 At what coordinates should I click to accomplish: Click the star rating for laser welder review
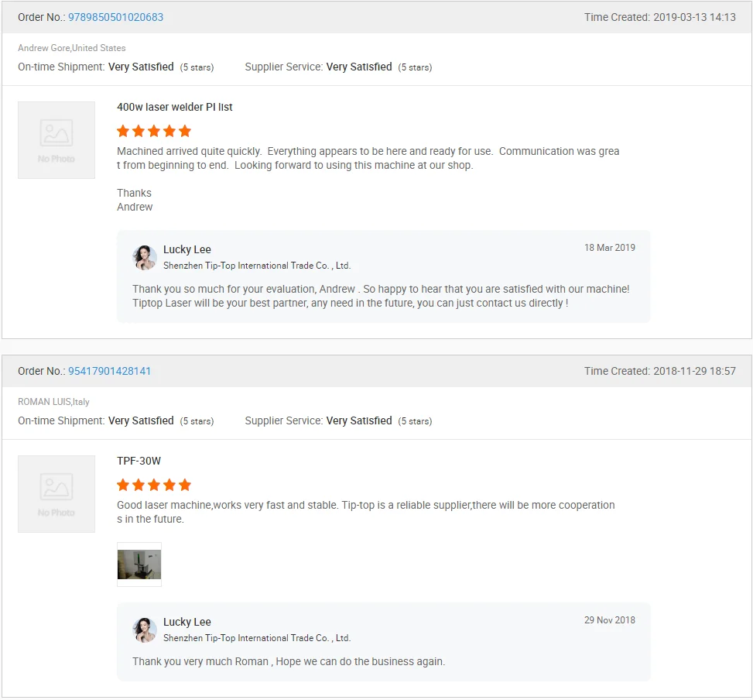pos(154,131)
